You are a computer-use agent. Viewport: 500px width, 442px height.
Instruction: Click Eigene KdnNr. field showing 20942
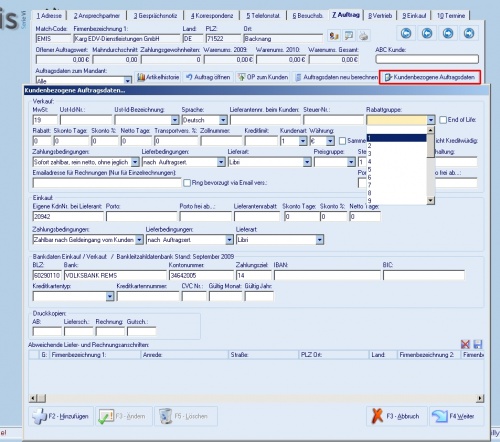tap(68, 217)
